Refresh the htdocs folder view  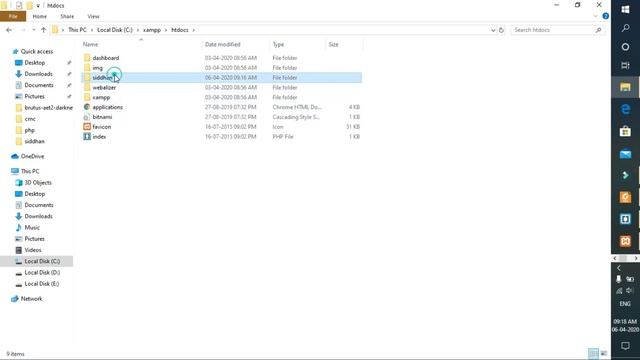501,30
